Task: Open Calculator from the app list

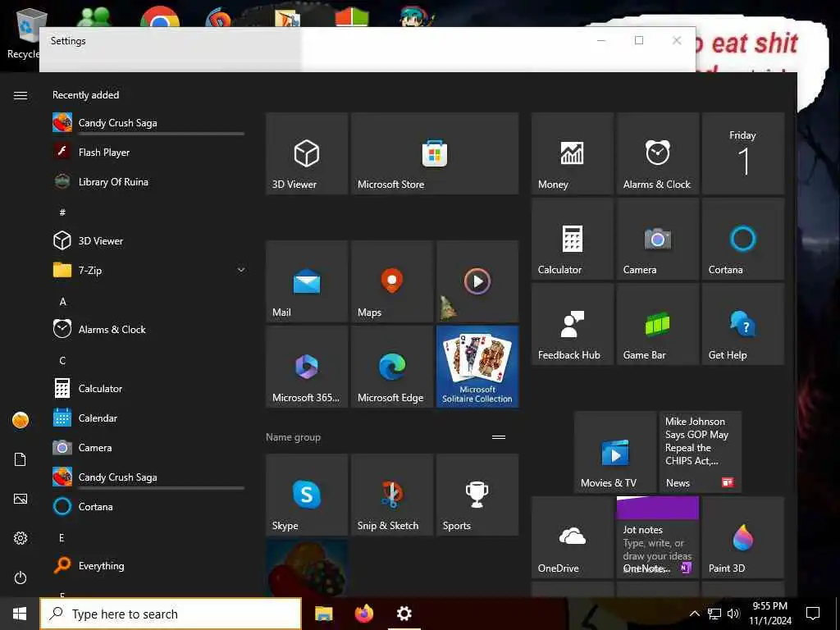Action: [x=149, y=388]
